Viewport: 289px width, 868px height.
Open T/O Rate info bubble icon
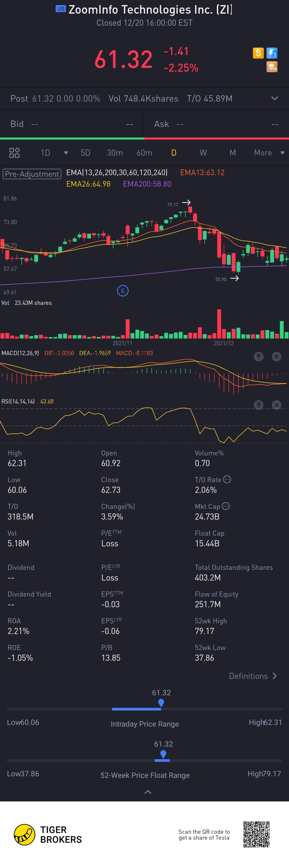click(x=227, y=479)
